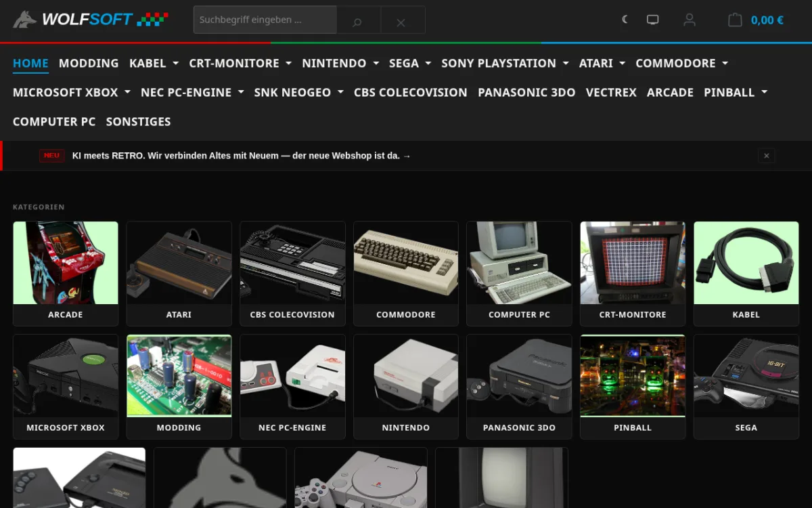Click the PINBALL category label
812x508 pixels.
click(x=633, y=428)
